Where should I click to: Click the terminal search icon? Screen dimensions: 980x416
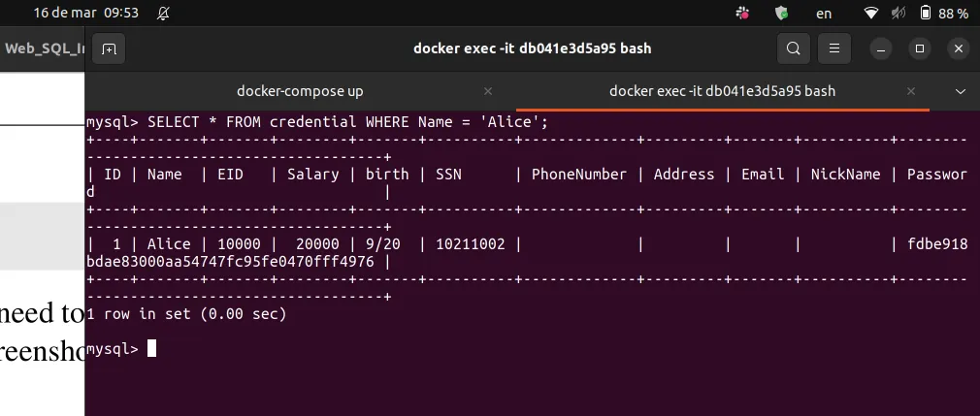tap(793, 48)
